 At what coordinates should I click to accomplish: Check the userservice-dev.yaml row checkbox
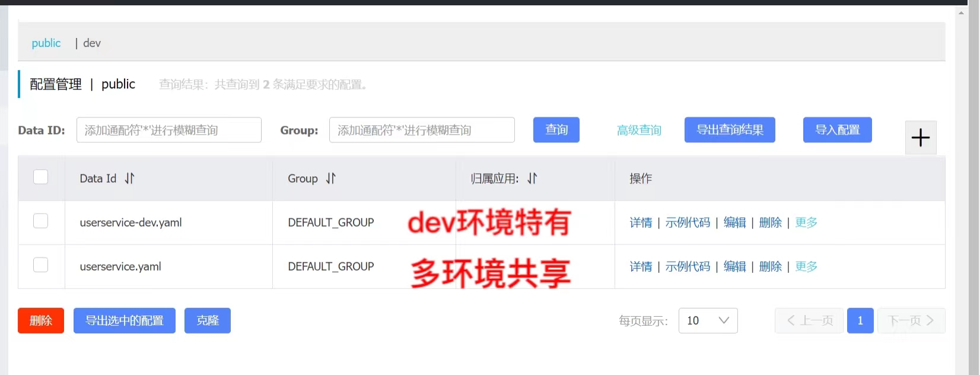pos(41,221)
